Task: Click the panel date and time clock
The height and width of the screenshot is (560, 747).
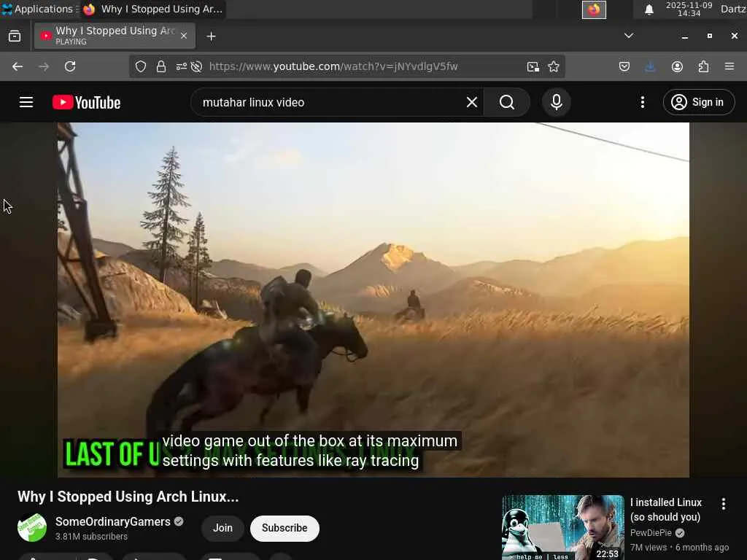Action: click(689, 9)
